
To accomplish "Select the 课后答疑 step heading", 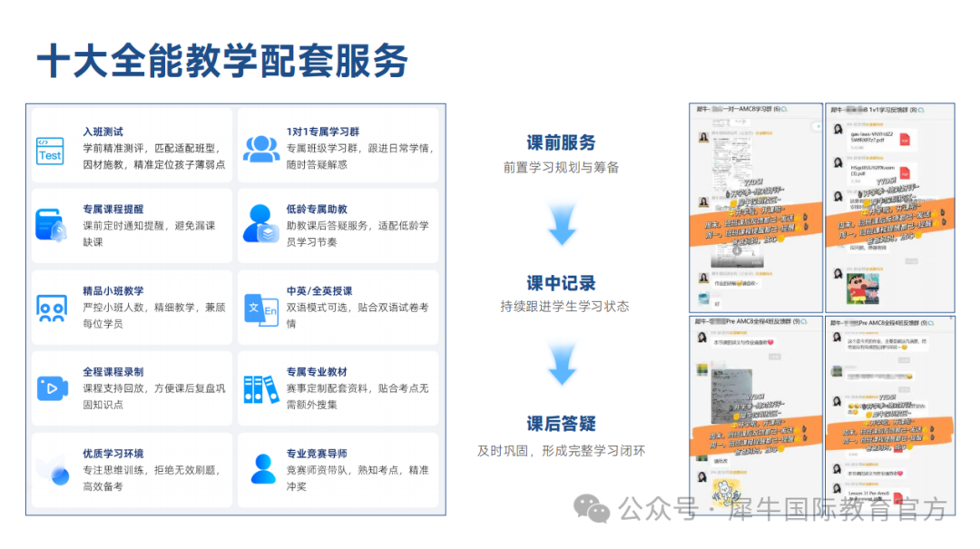I will pos(562,424).
